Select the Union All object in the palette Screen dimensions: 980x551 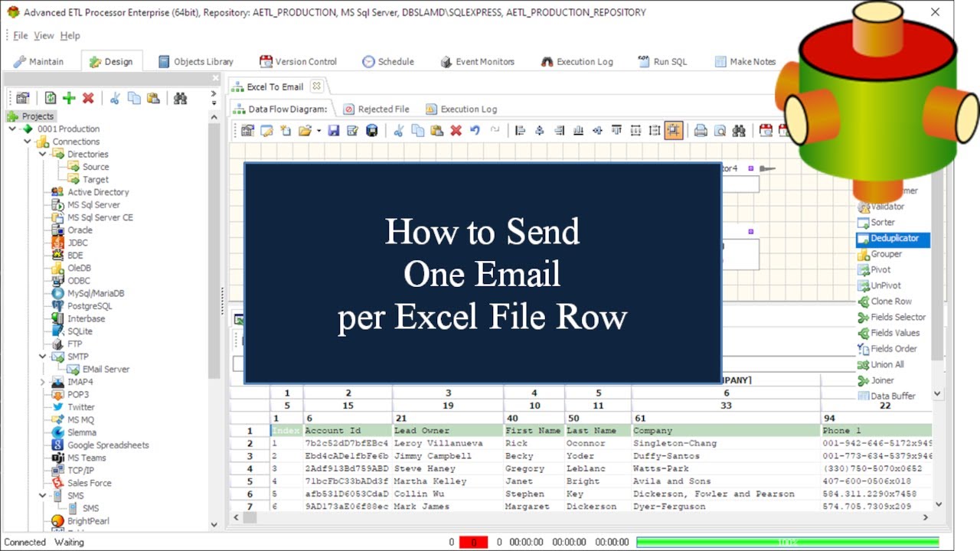pos(887,365)
